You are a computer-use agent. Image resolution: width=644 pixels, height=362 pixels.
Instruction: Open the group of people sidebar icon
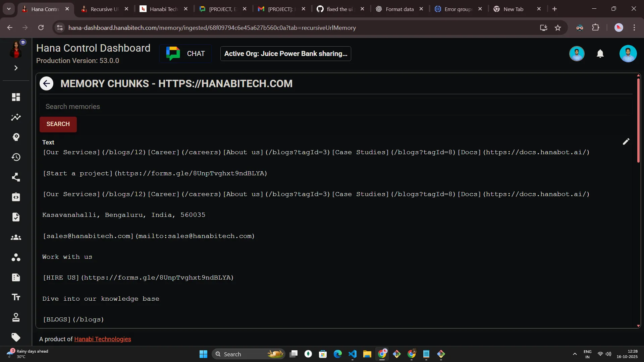(16, 238)
